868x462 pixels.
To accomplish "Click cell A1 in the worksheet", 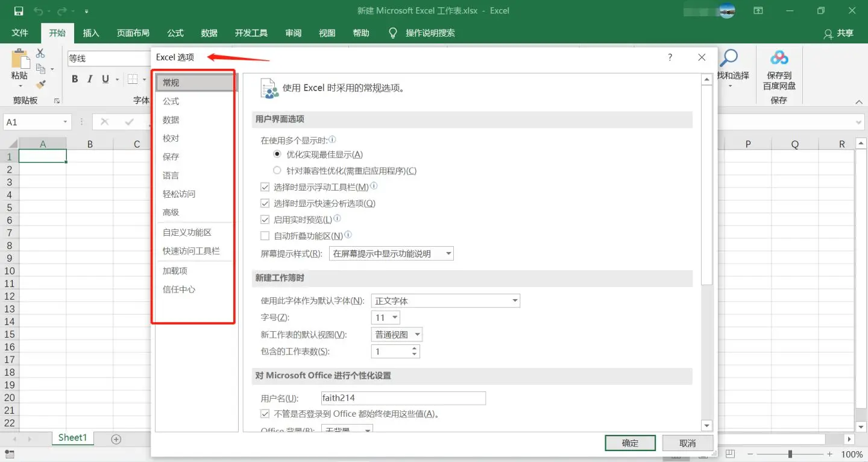I will pyautogui.click(x=43, y=157).
